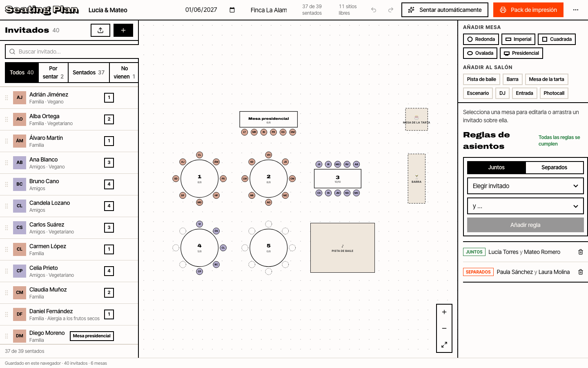Undo the last action
Viewport: 588px width, 368px height.
pyautogui.click(x=374, y=10)
